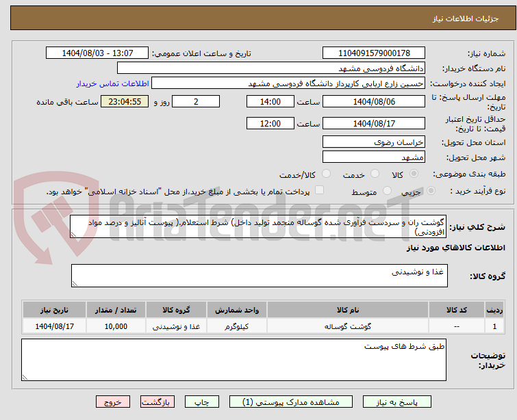The height and width of the screenshot is (420, 517).
Task: Click the واحد شمارش column header
Action: [x=237, y=310]
